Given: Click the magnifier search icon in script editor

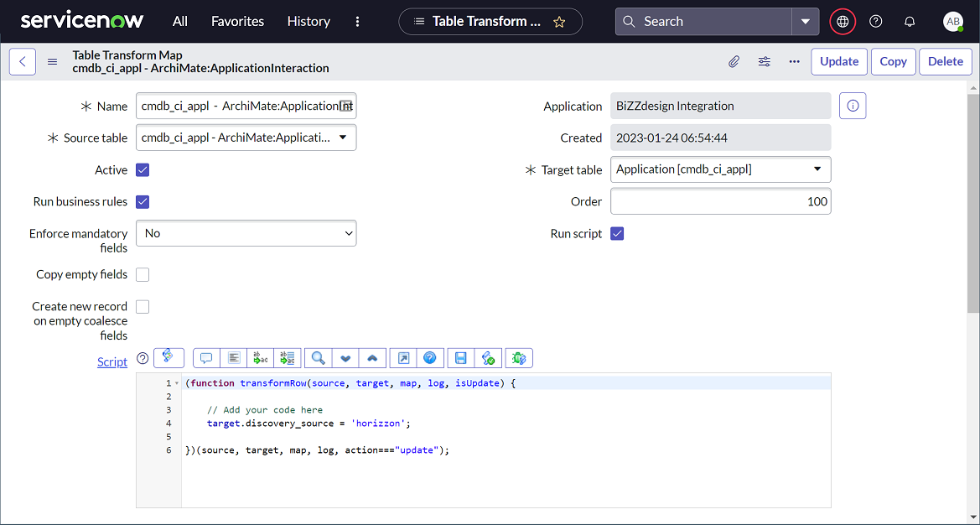Looking at the screenshot, I should (318, 358).
